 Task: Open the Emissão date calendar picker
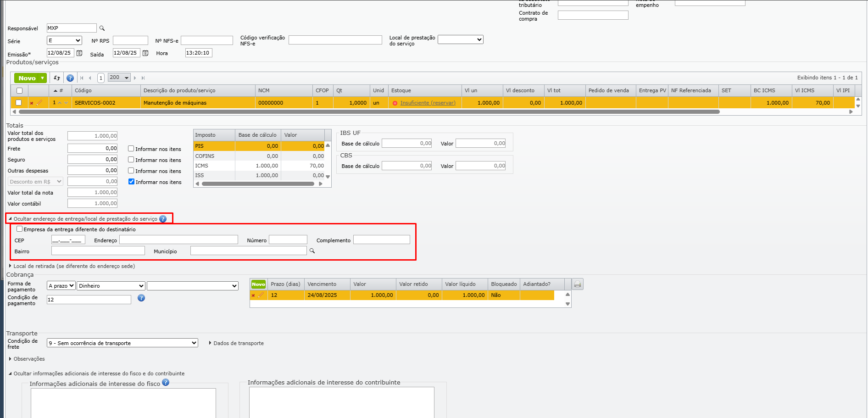(x=79, y=53)
